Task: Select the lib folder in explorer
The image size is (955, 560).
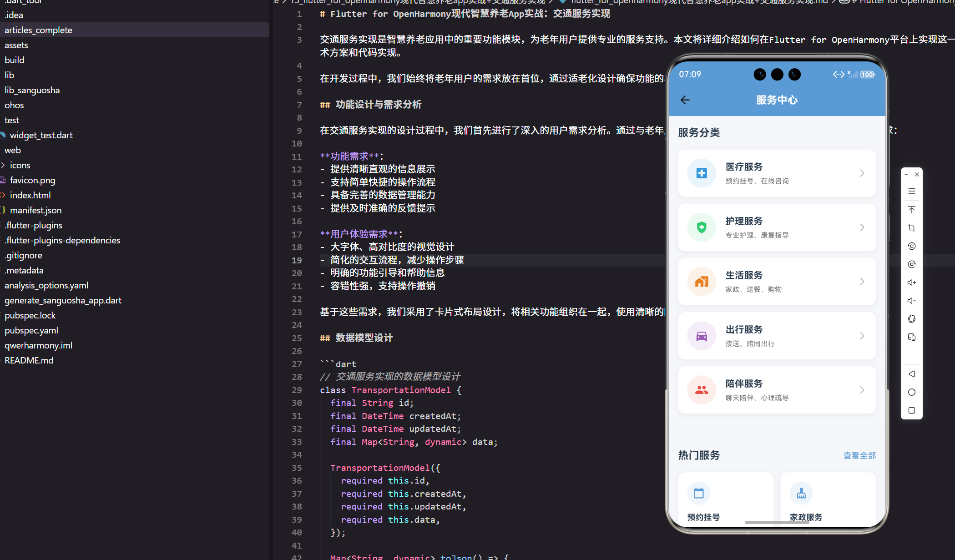Action: coord(135,75)
